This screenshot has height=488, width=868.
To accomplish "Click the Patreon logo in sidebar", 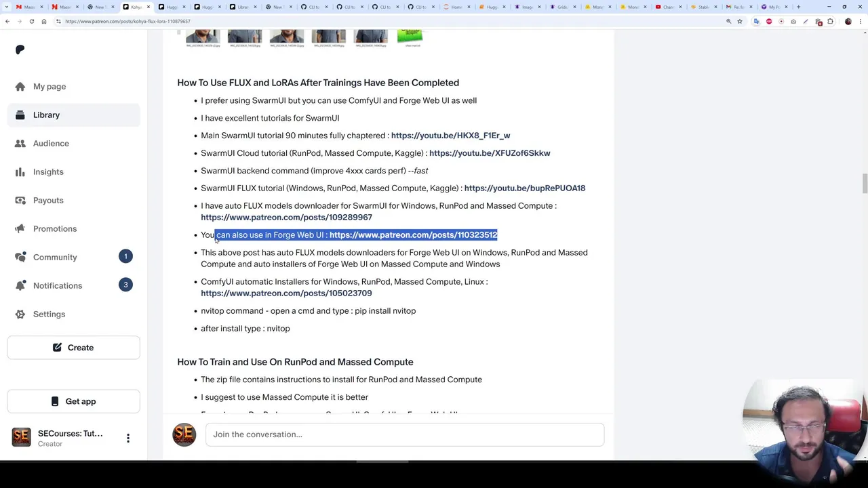I will point(20,49).
